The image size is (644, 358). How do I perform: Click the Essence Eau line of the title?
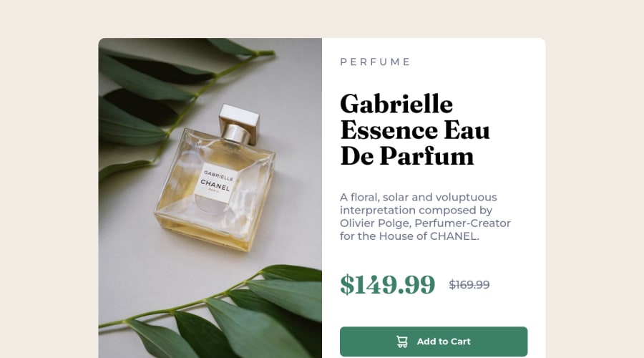tap(415, 130)
